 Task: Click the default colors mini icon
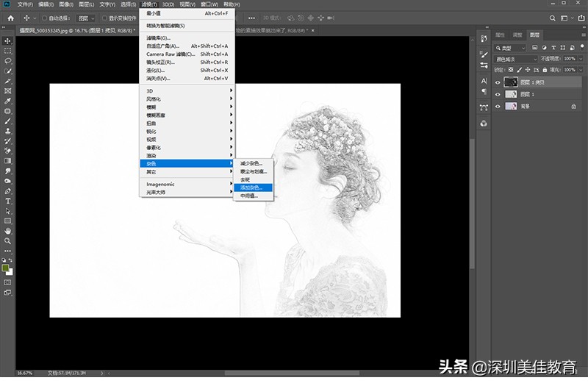4,260
